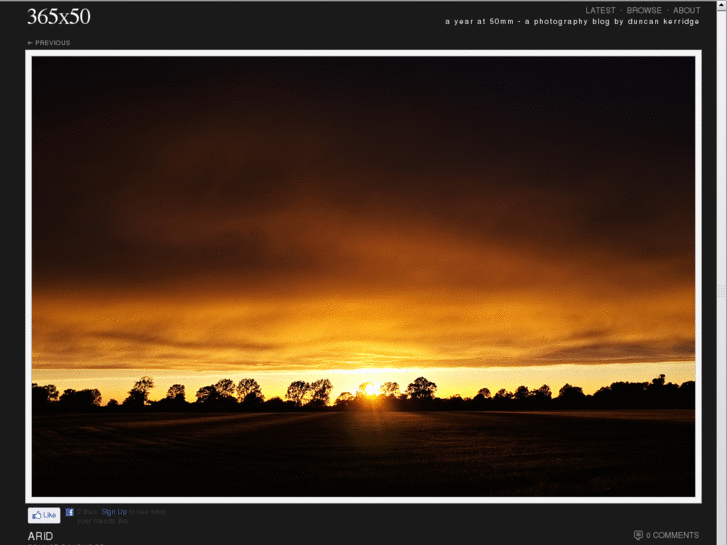Click the blog tagline by duncan kerridge

[x=572, y=21]
